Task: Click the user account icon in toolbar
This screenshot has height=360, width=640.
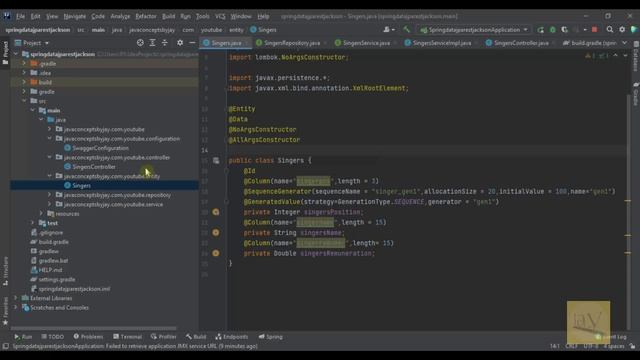Action: click(x=388, y=29)
